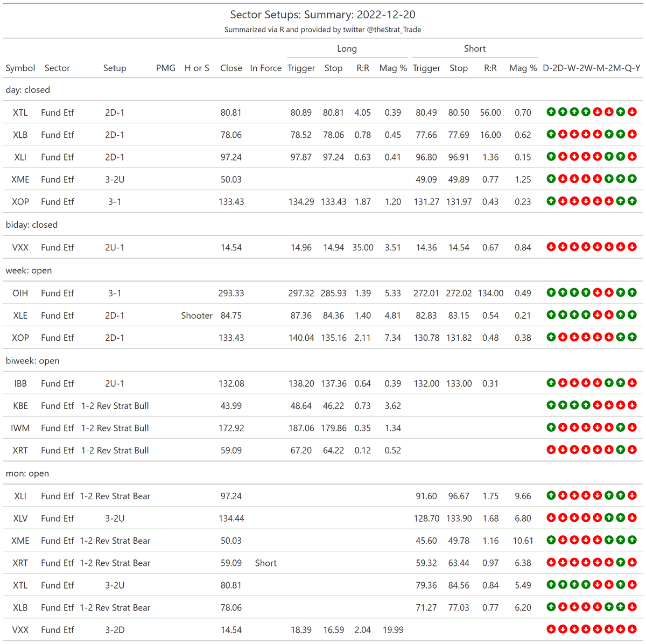646x644 pixels.
Task: Click the "H or S" column header
Action: coord(196,68)
